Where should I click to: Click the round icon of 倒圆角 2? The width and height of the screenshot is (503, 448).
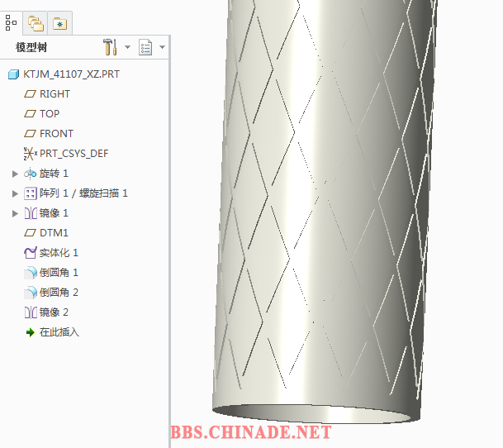(31, 293)
